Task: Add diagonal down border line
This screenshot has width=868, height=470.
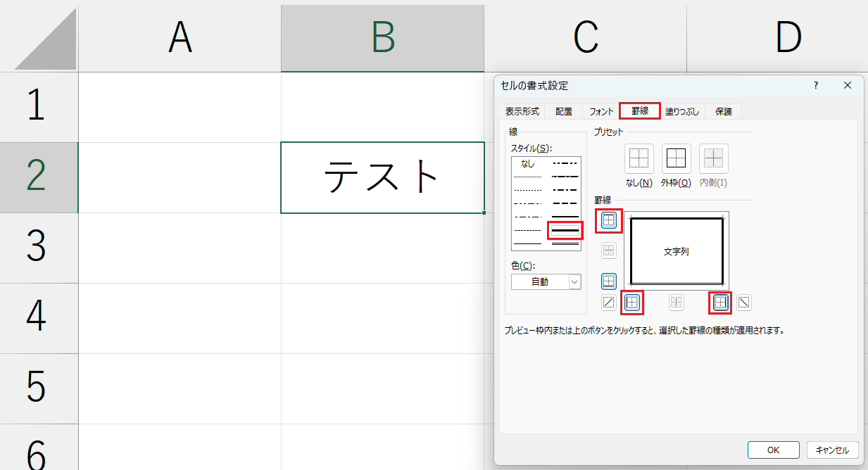Action: pyautogui.click(x=744, y=303)
